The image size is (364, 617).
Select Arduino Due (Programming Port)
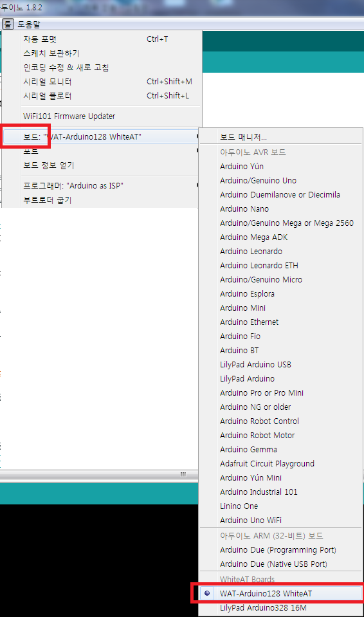point(280,550)
